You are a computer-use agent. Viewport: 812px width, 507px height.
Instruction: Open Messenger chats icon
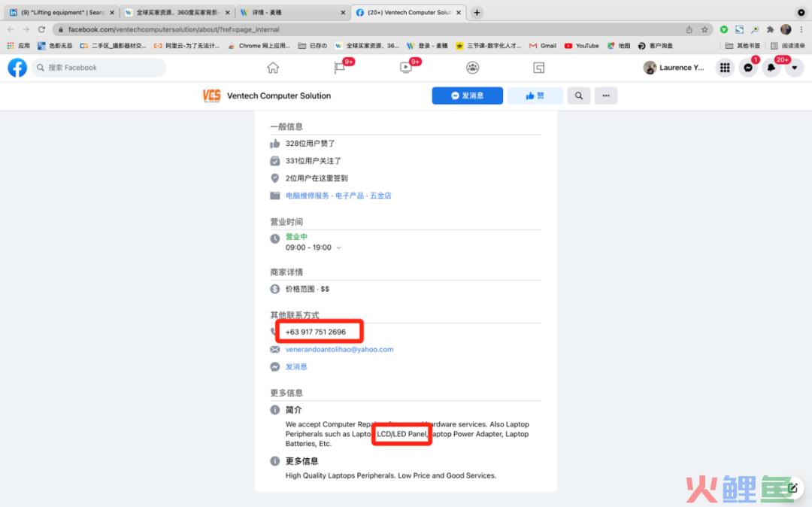[748, 67]
